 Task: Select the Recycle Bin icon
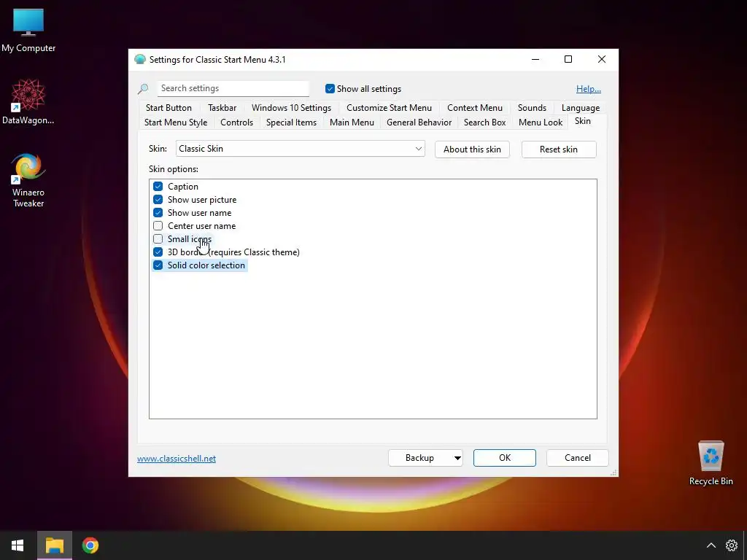(711, 463)
